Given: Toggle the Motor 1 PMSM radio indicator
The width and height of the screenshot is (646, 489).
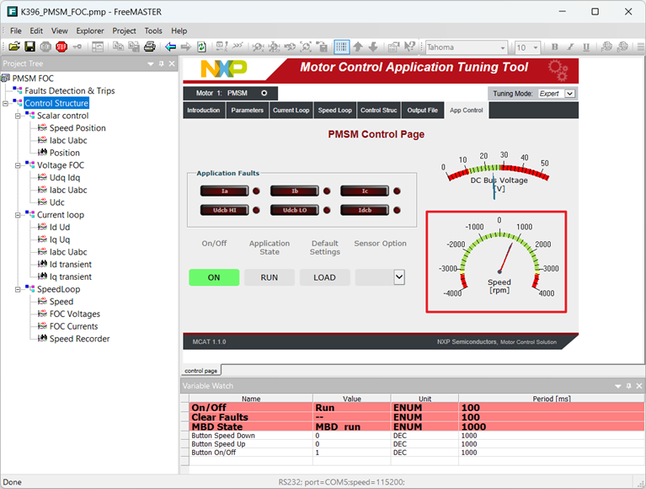Looking at the screenshot, I should coord(264,93).
